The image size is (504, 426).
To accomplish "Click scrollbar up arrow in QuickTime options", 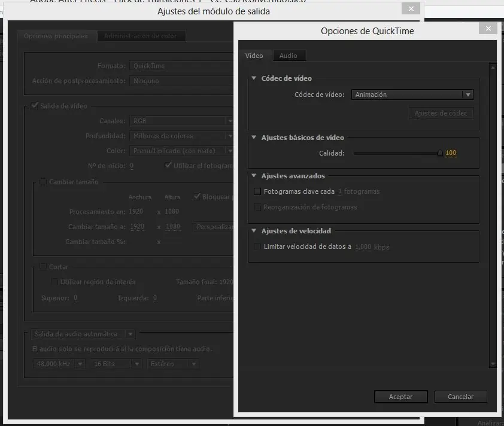I will [x=493, y=68].
